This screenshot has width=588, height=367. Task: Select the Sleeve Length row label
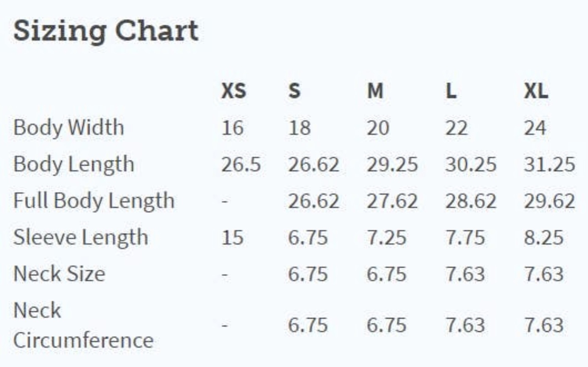[x=81, y=237]
